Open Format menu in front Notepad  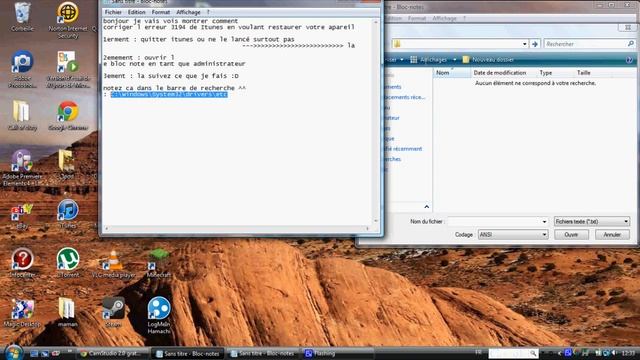160,12
